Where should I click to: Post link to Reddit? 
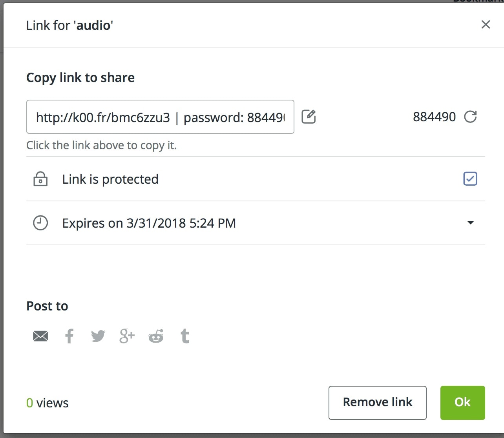click(156, 336)
